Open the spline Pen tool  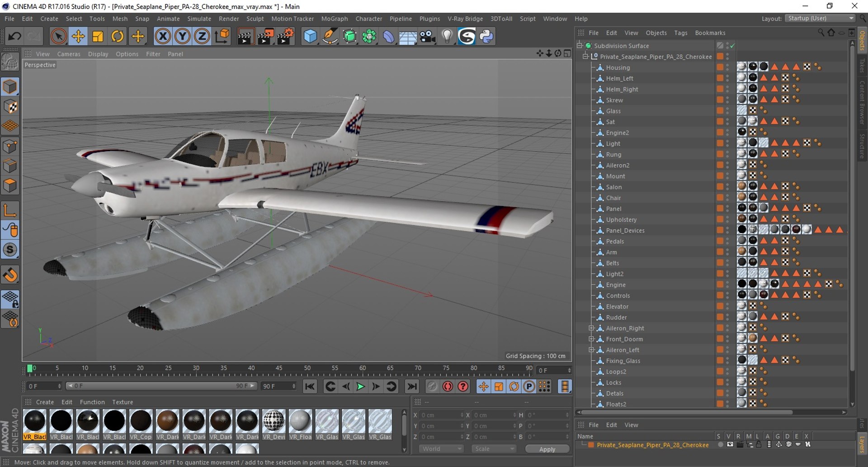coord(330,36)
